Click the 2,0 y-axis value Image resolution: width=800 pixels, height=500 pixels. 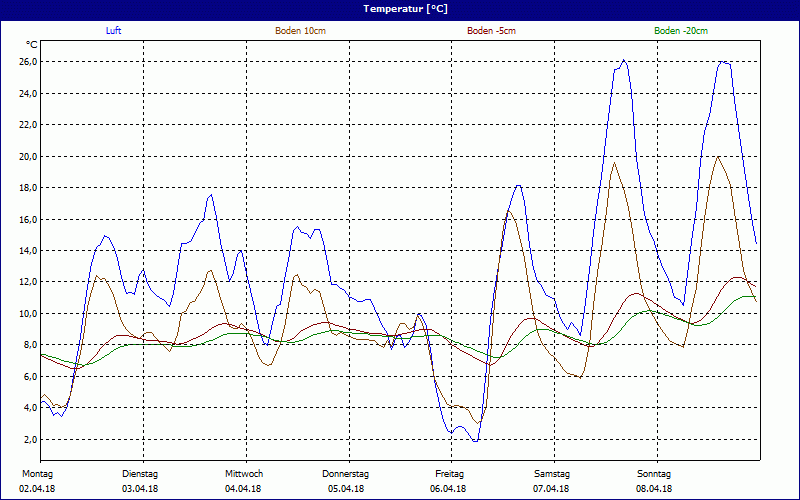31,439
